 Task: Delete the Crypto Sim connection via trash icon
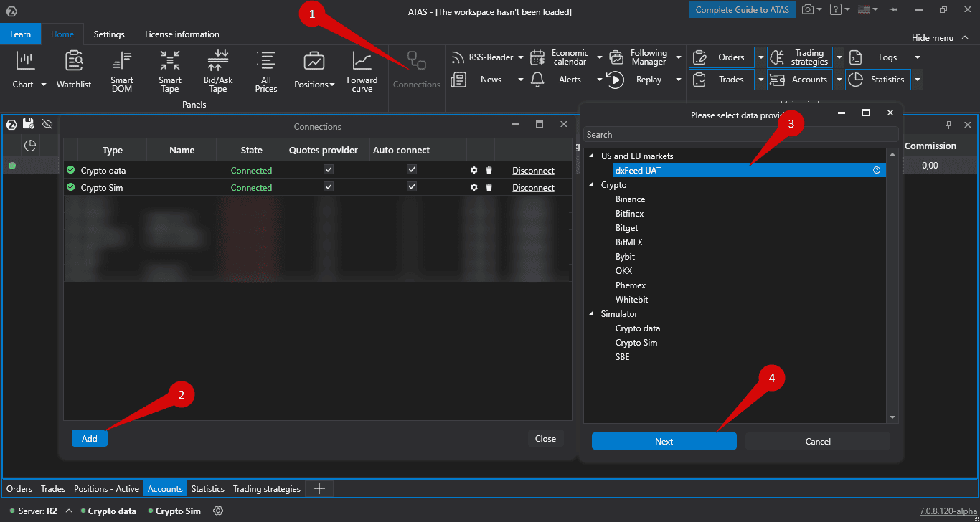click(x=489, y=188)
